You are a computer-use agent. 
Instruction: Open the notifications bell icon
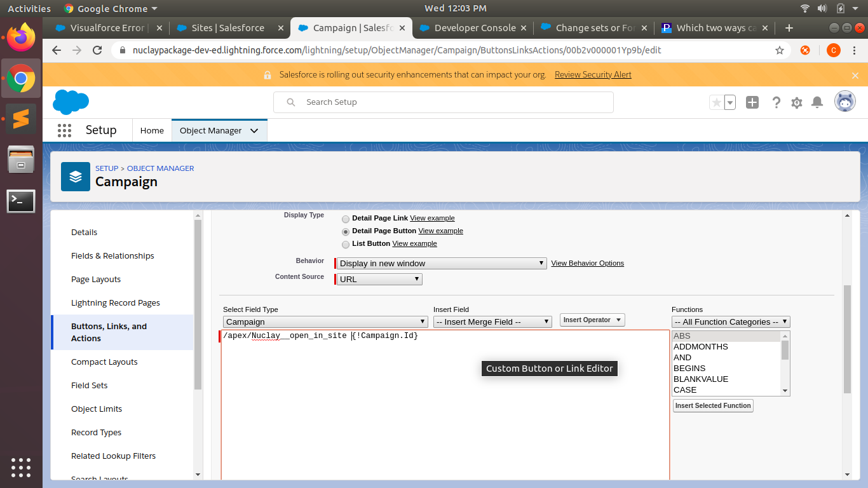tap(817, 102)
